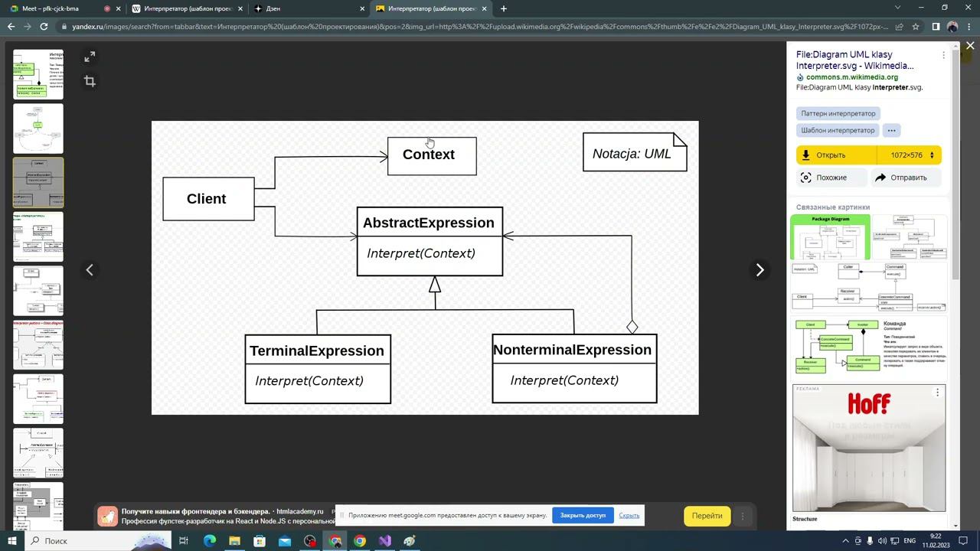Select the first thumbnail in the left strip
Image resolution: width=980 pixels, height=551 pixels.
tap(38, 74)
